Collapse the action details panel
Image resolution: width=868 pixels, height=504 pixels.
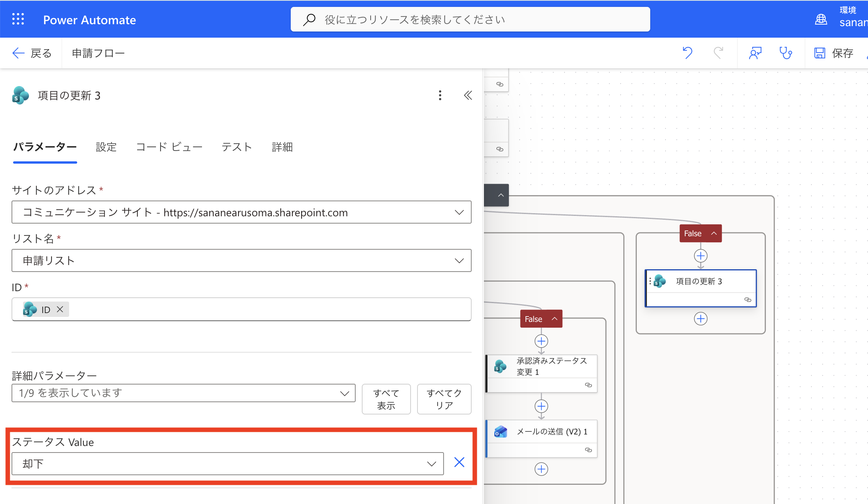point(468,95)
